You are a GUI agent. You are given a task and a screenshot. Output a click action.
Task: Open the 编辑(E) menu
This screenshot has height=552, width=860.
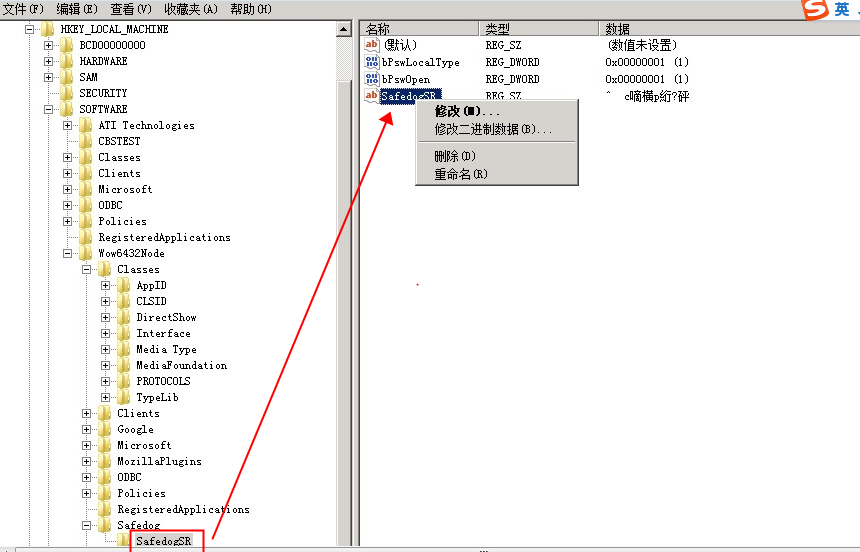[77, 9]
